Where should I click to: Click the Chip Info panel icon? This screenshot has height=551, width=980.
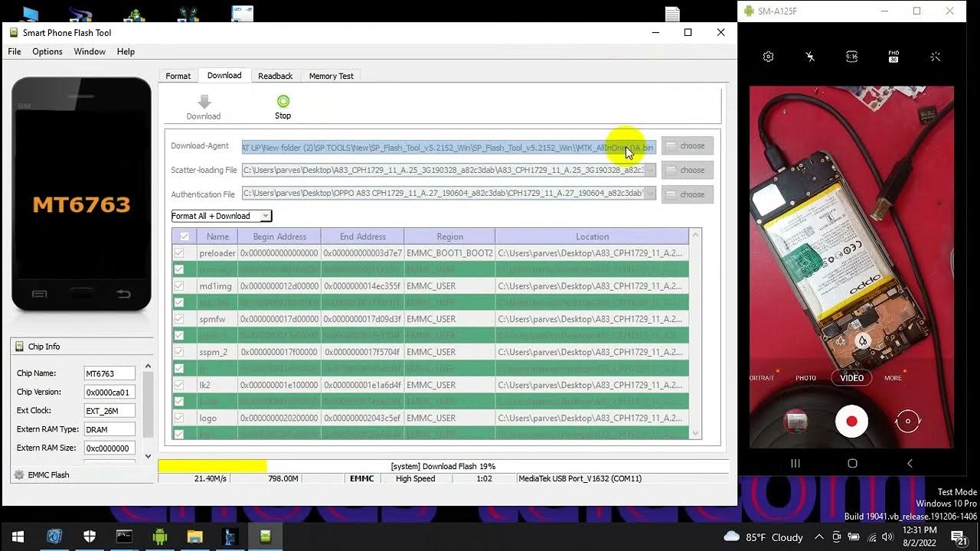[x=19, y=347]
